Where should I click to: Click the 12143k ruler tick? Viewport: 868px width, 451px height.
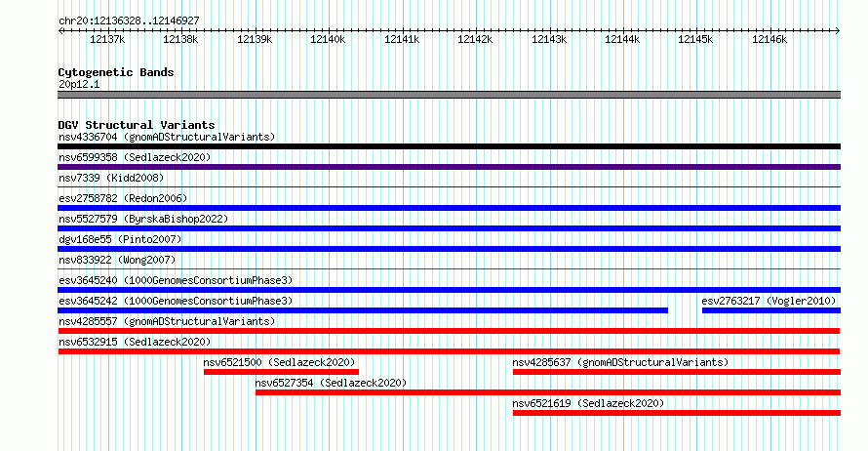pos(549,39)
